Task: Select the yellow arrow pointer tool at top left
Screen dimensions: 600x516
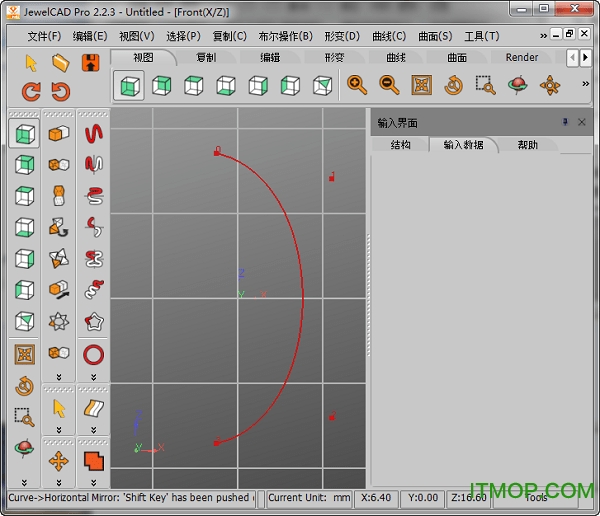Action: click(x=31, y=63)
